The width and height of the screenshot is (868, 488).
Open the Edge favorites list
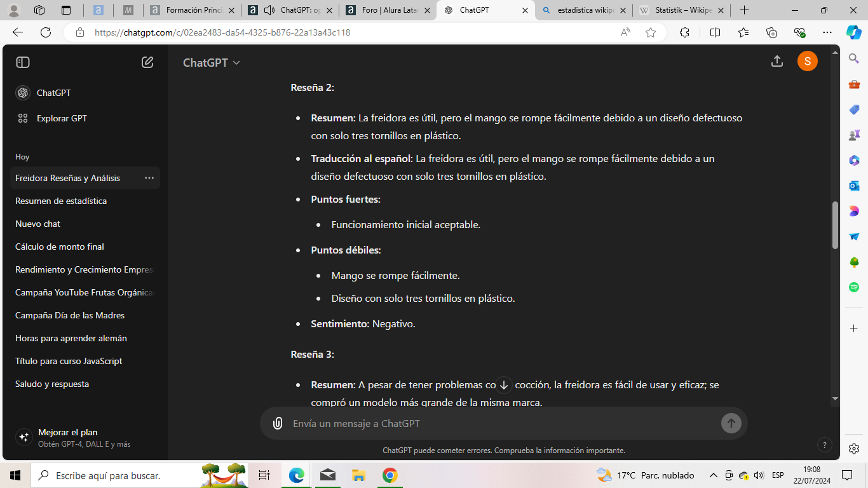pos(743,32)
